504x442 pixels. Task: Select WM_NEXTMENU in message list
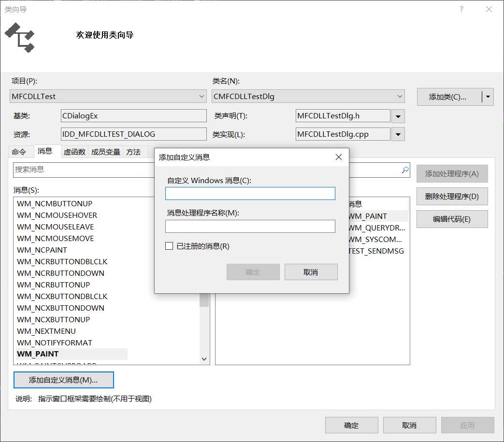(x=46, y=331)
